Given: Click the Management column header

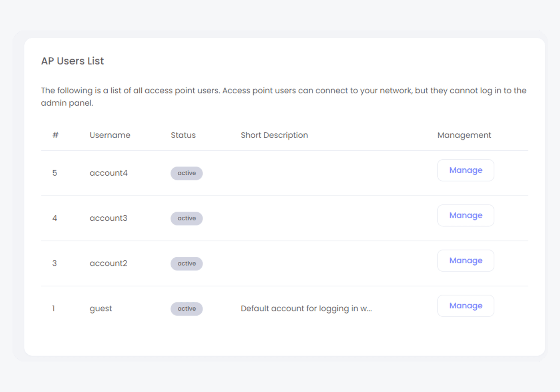Looking at the screenshot, I should tap(464, 135).
